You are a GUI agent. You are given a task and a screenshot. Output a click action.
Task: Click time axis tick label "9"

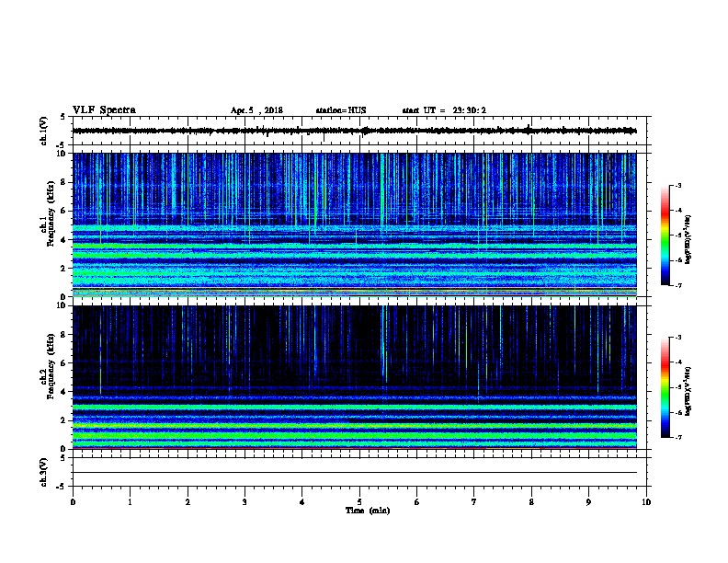tap(588, 502)
